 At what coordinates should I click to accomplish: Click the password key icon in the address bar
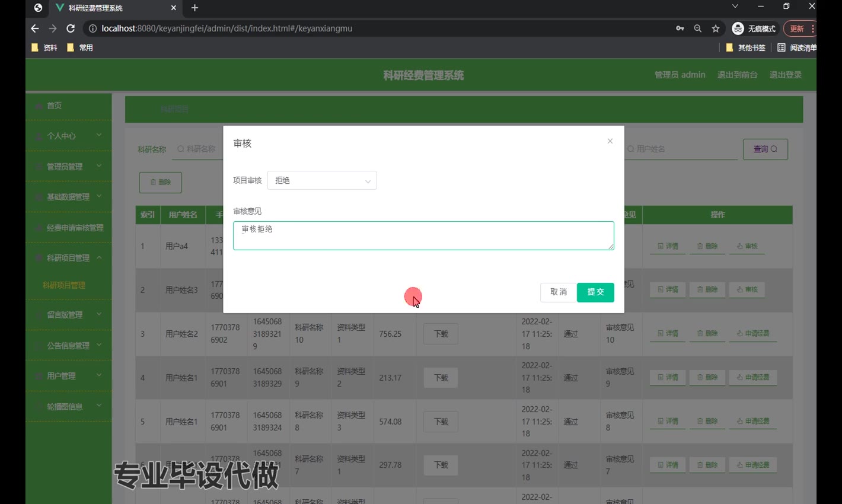[680, 28]
